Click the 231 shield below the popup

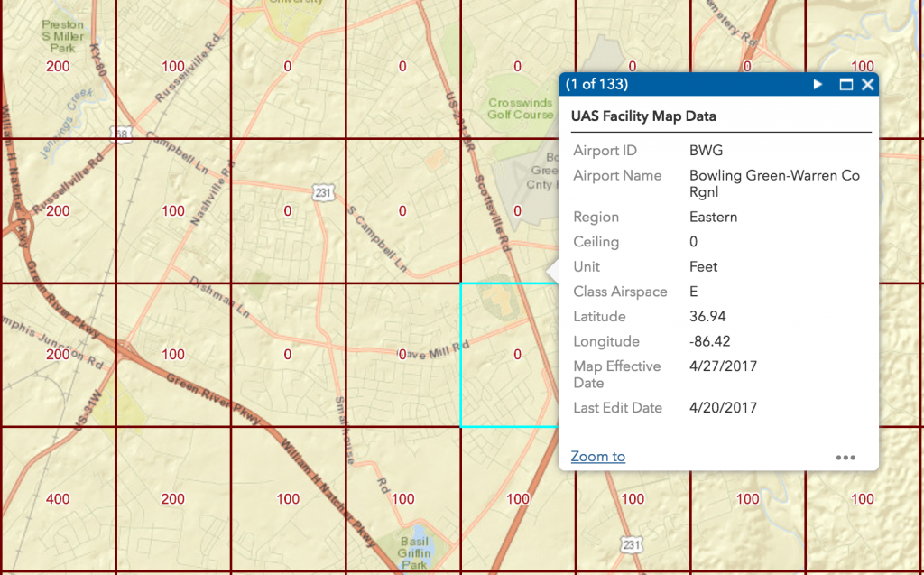[x=632, y=543]
